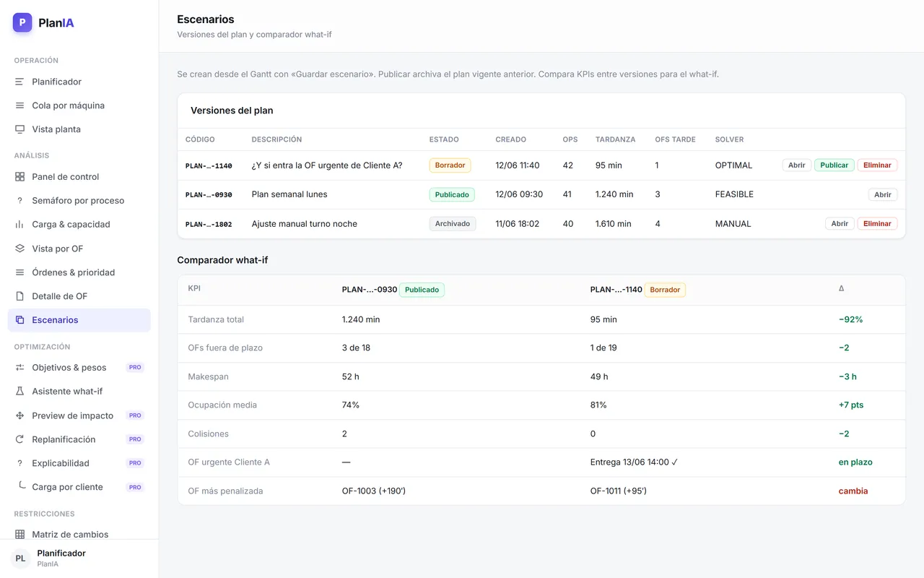Click the Borrador status badge in versions table

[x=450, y=165]
